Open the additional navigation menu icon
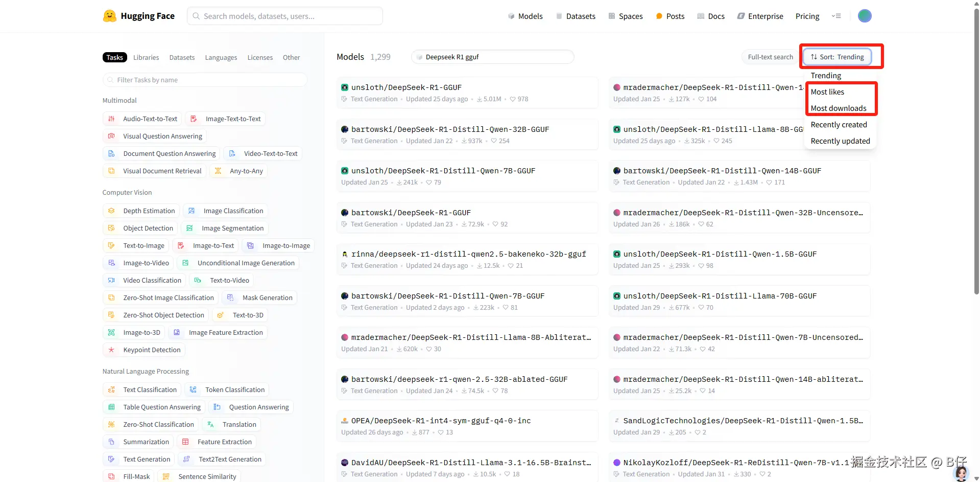980x482 pixels. (836, 16)
